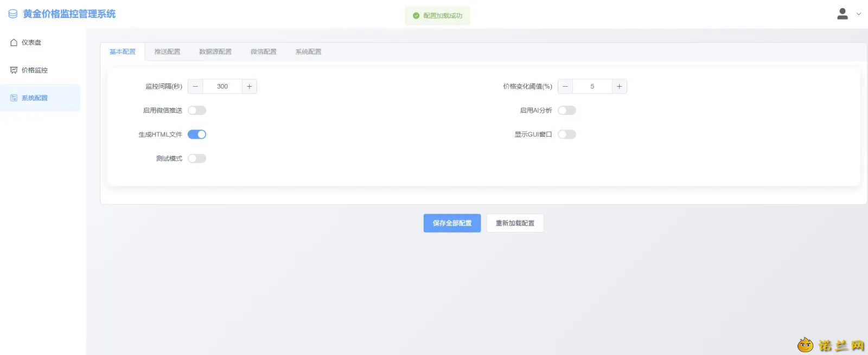The height and width of the screenshot is (355, 868).
Task: Click the 测试模式 label
Action: pyautogui.click(x=169, y=159)
